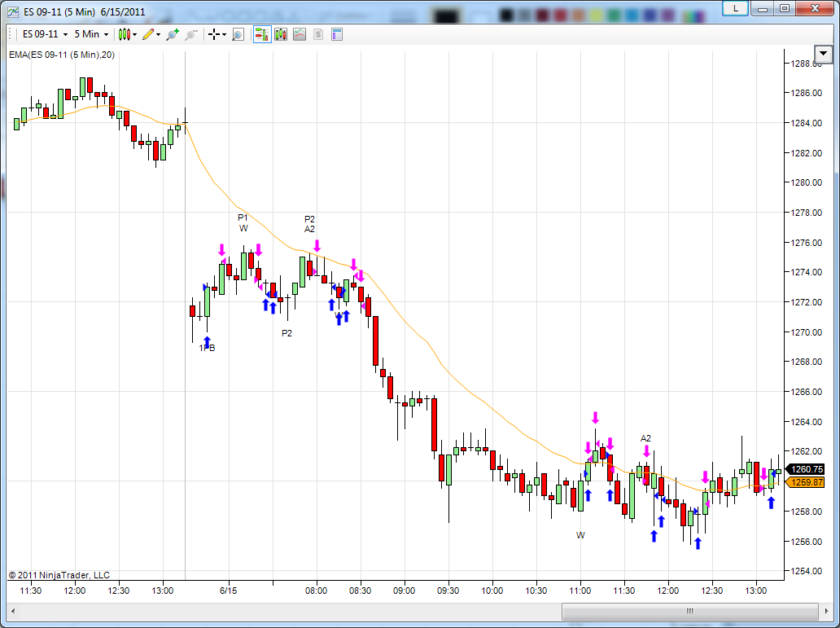Click the zoom frame magnifier icon

click(238, 35)
